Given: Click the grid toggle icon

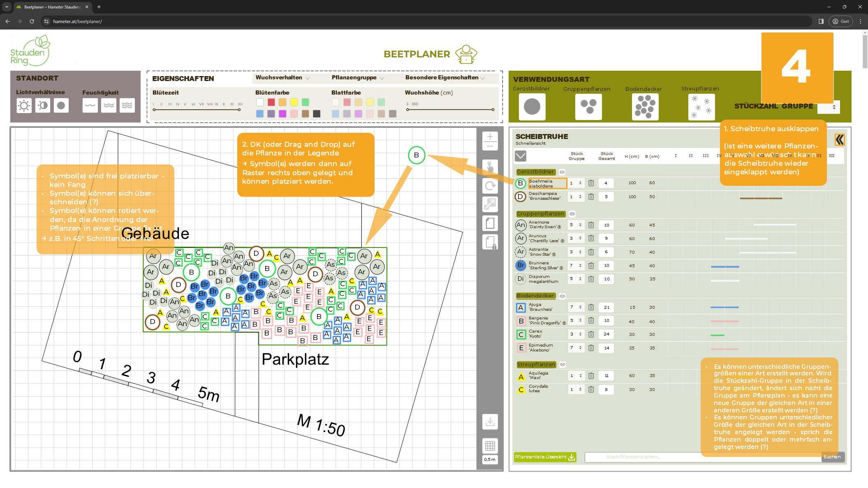Looking at the screenshot, I should pyautogui.click(x=490, y=446).
